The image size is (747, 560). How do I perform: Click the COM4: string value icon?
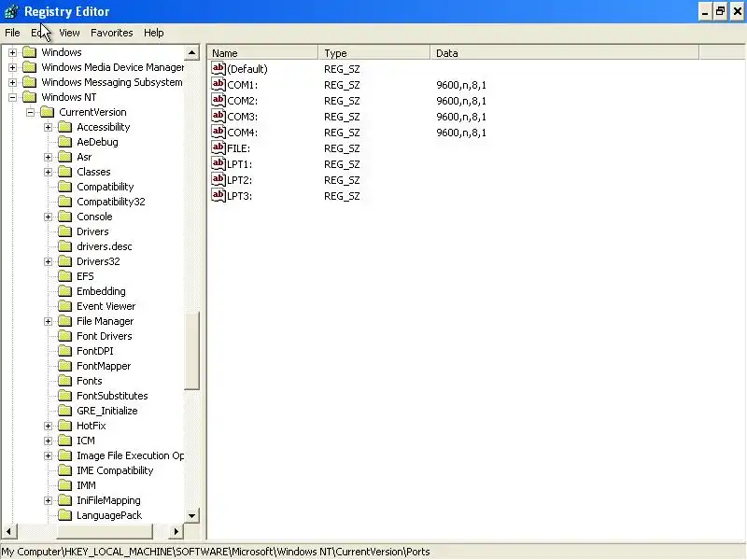[x=218, y=132]
